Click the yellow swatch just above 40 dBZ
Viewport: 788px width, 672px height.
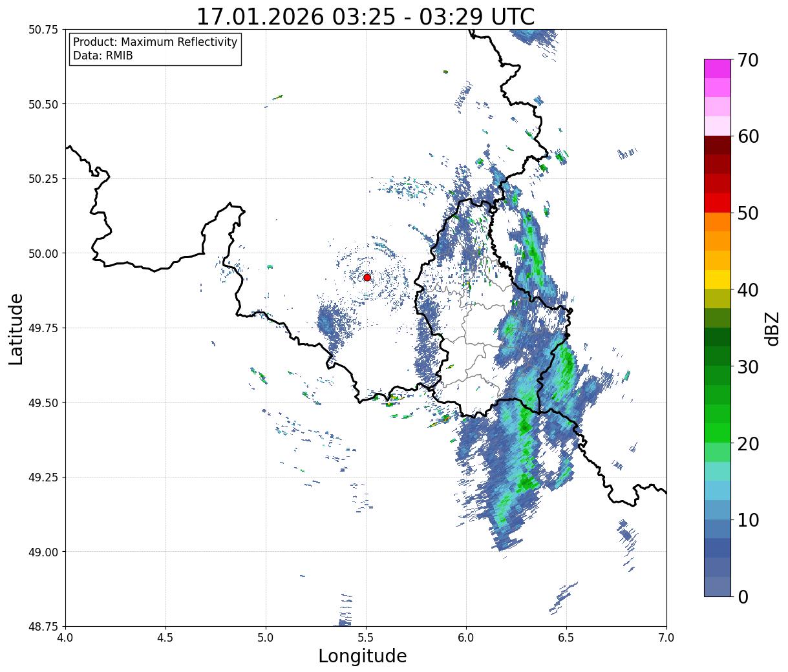[718, 279]
